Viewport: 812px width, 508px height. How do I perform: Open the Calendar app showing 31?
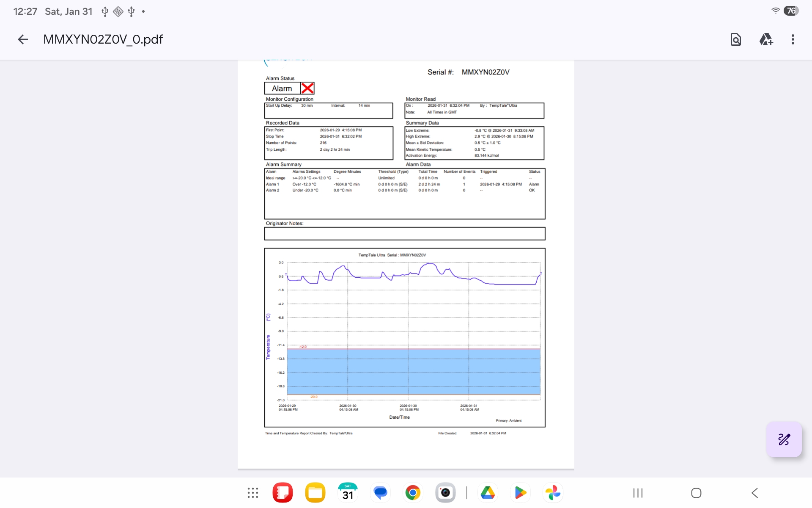348,493
